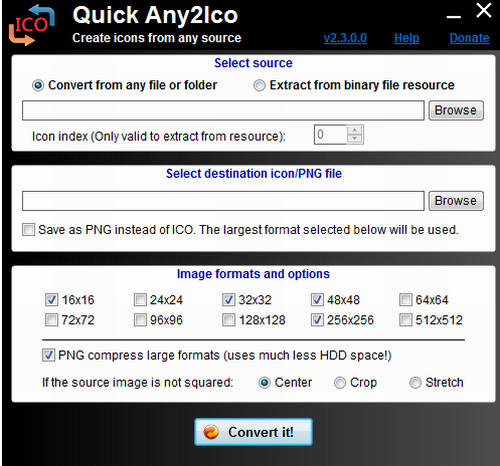Image resolution: width=500 pixels, height=466 pixels.
Task: Enable Save as PNG instead of ICO
Action: pyautogui.click(x=28, y=230)
